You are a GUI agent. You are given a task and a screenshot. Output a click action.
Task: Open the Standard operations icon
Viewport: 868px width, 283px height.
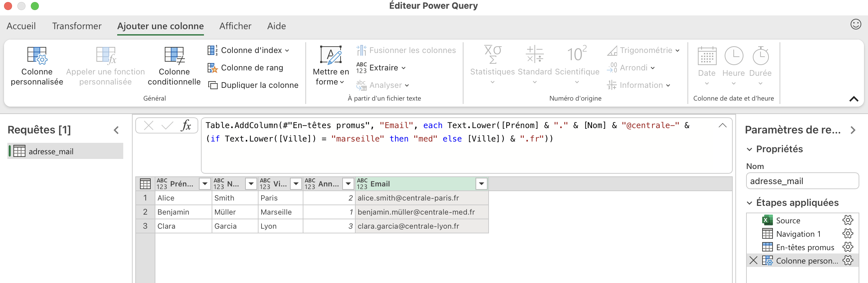pyautogui.click(x=535, y=54)
